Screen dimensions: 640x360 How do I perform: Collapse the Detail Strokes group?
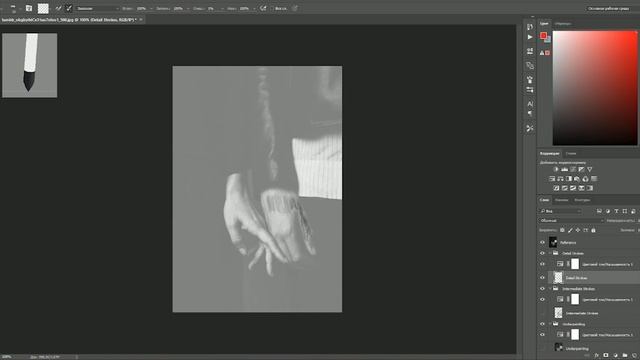pos(550,253)
